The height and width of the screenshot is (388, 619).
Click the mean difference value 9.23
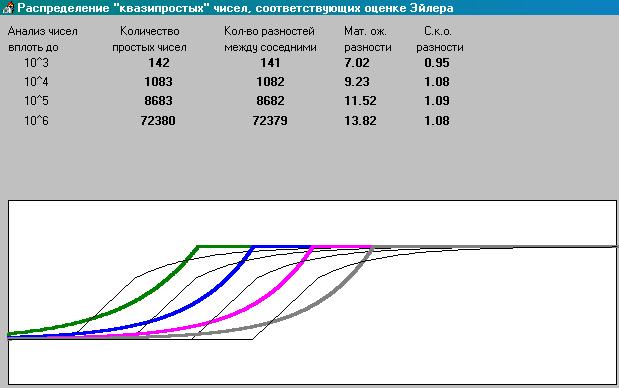[356, 82]
